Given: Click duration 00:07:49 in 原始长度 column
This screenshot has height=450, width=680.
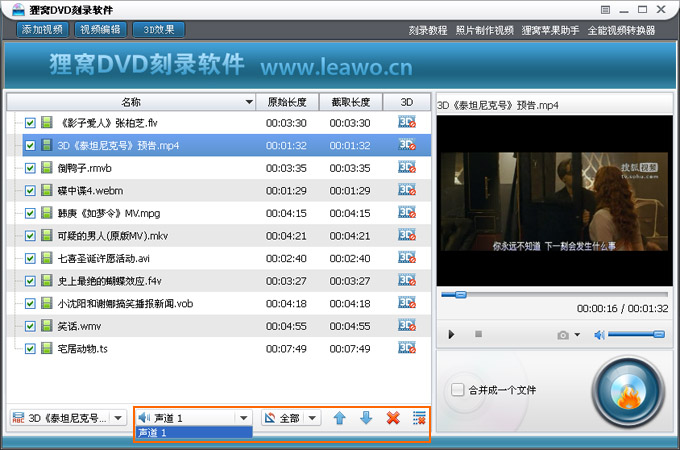Looking at the screenshot, I should [286, 349].
